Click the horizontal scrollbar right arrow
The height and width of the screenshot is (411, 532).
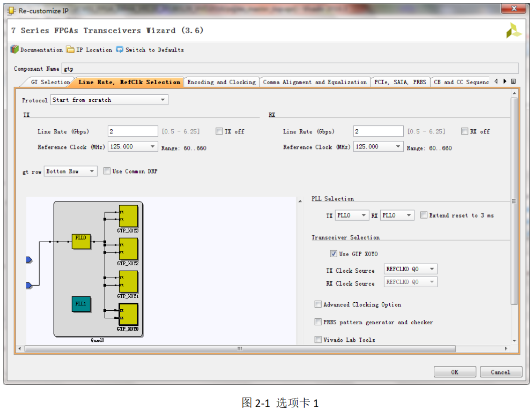506,348
